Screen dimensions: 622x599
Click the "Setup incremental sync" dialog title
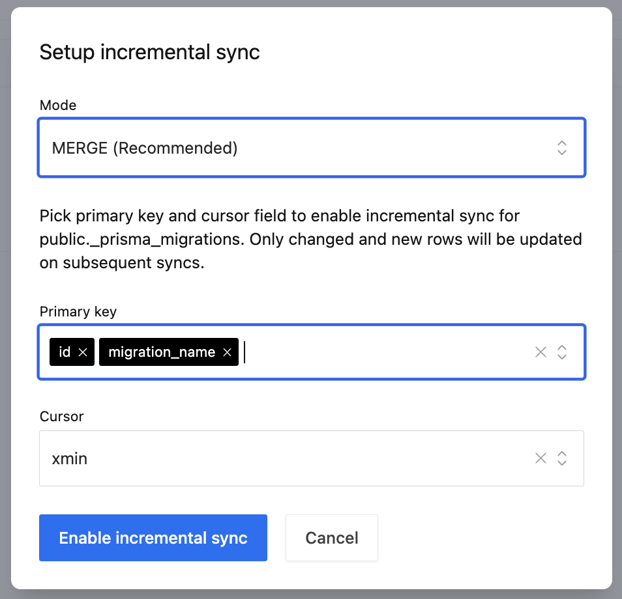(x=149, y=52)
